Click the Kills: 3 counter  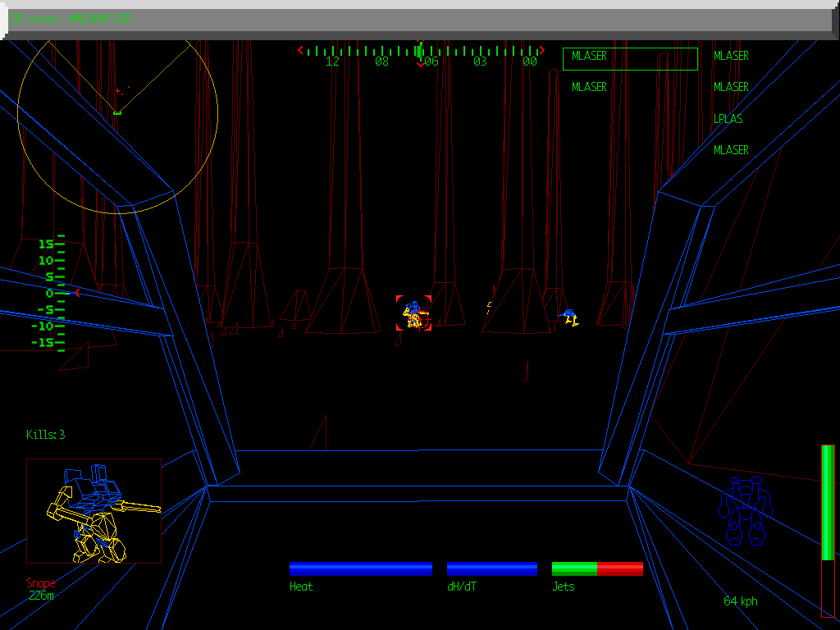[46, 435]
